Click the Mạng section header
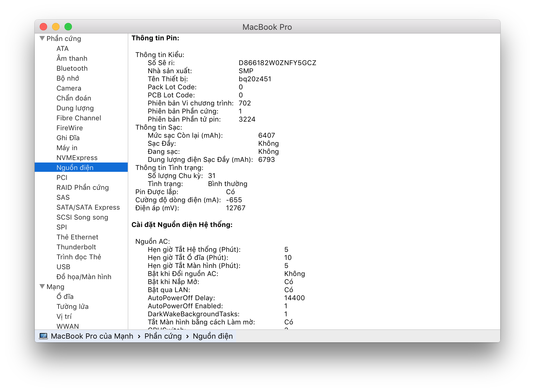 tap(55, 287)
